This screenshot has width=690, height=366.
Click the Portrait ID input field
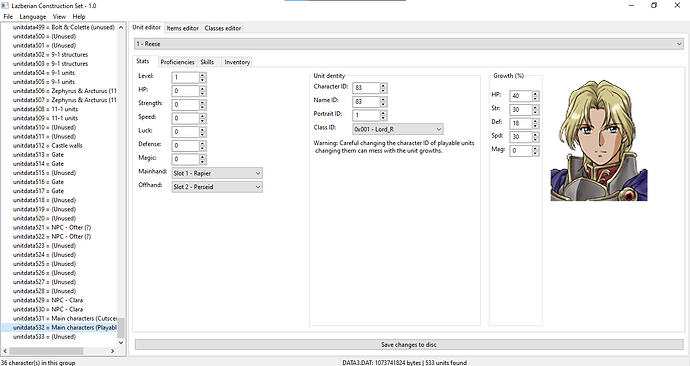(x=366, y=115)
